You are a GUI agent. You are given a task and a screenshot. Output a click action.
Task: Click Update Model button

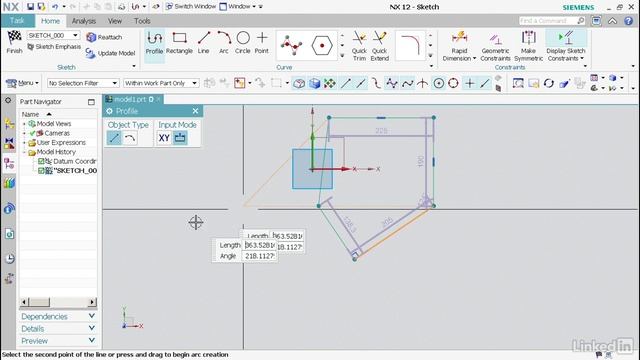[x=110, y=53]
